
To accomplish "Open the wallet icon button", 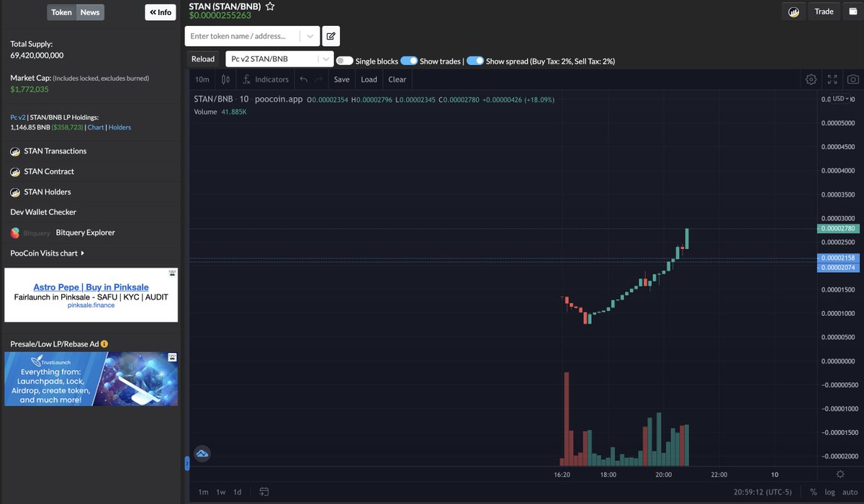I will point(853,12).
